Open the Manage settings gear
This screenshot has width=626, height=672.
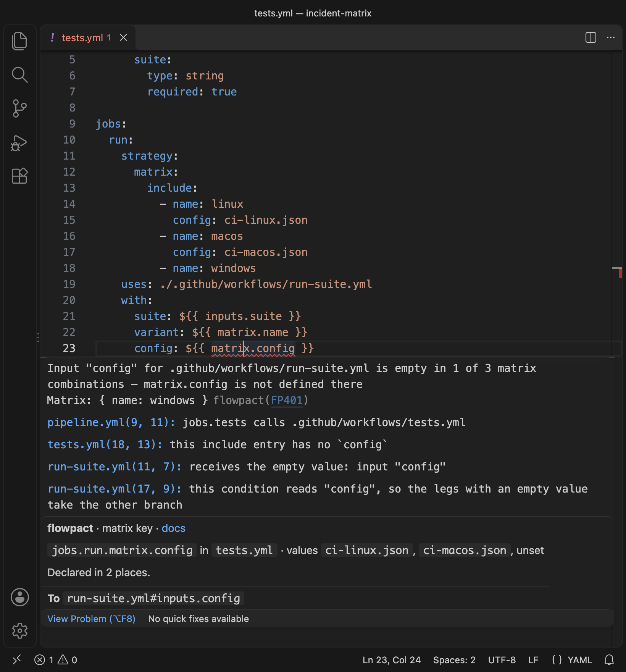19,631
